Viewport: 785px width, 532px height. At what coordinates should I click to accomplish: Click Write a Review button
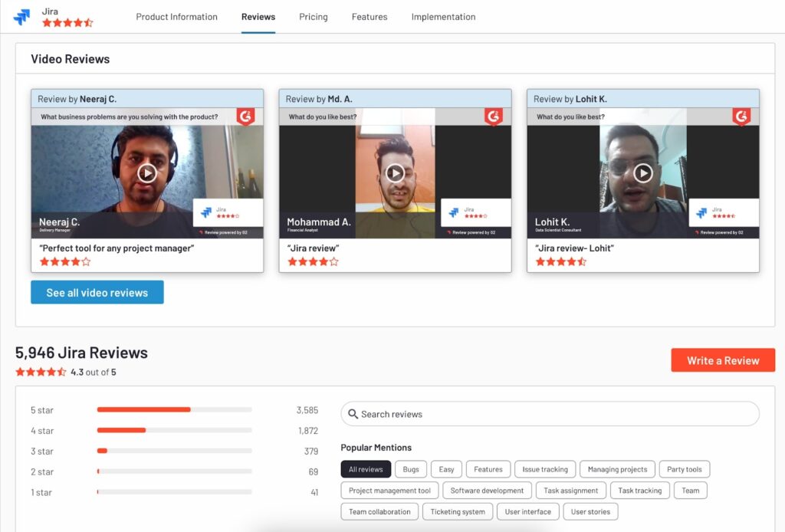tap(723, 360)
